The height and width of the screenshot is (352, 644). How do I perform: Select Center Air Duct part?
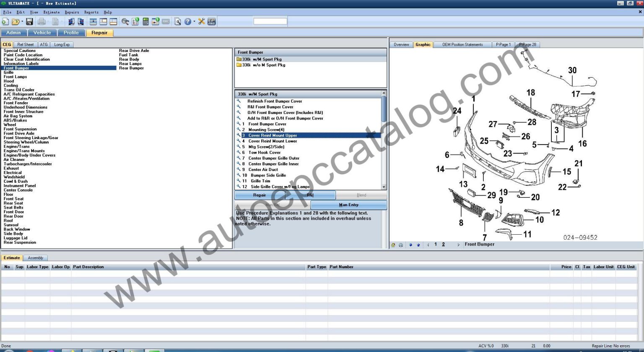[263, 170]
